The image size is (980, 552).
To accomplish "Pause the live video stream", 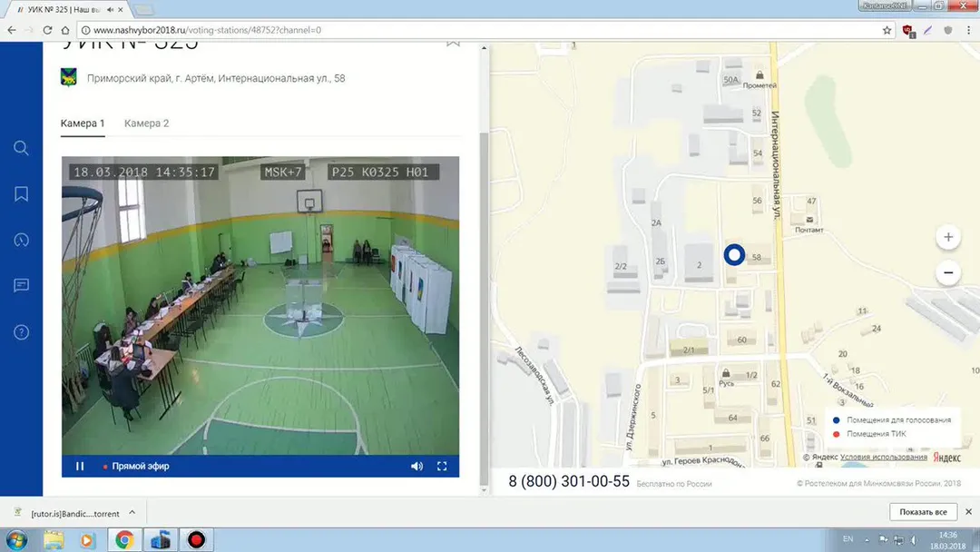I will click(x=80, y=467).
